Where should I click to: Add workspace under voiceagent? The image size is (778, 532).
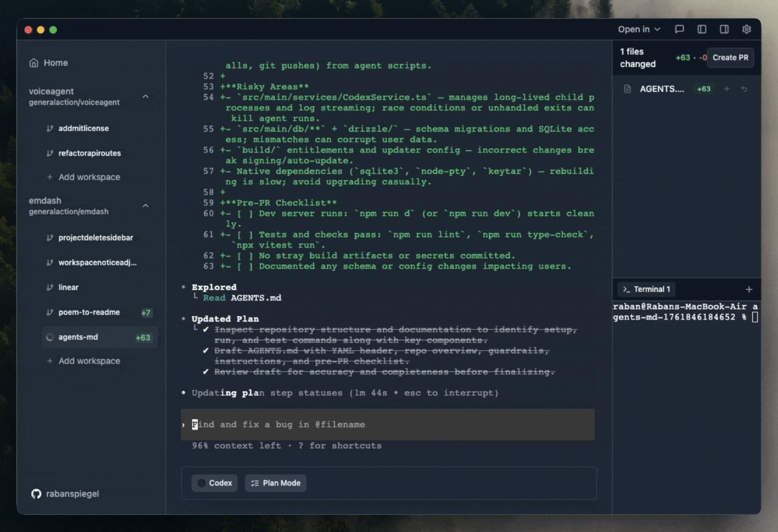click(x=84, y=177)
